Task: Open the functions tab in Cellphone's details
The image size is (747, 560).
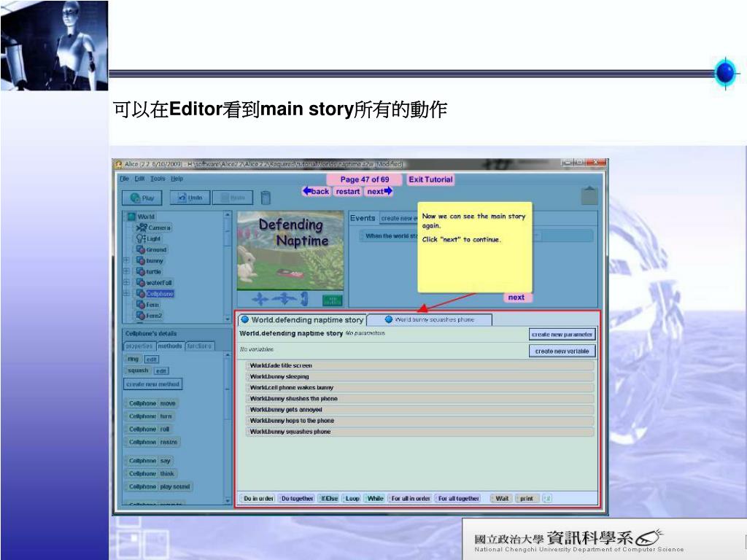Action: pos(199,346)
